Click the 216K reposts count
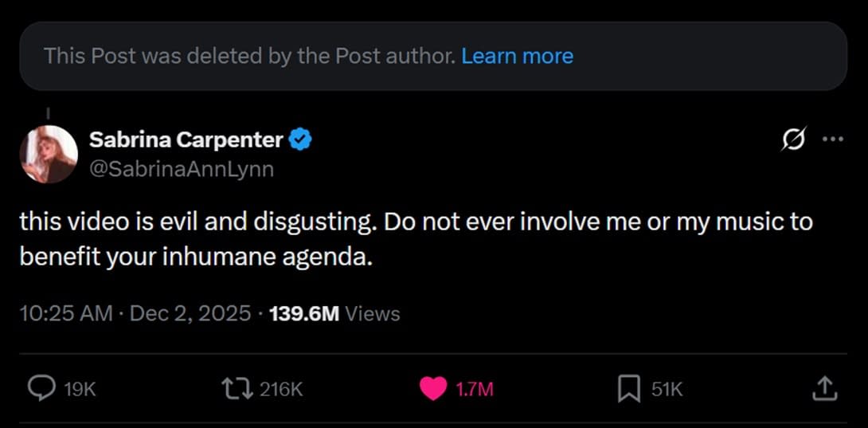868x428 pixels. coord(282,389)
